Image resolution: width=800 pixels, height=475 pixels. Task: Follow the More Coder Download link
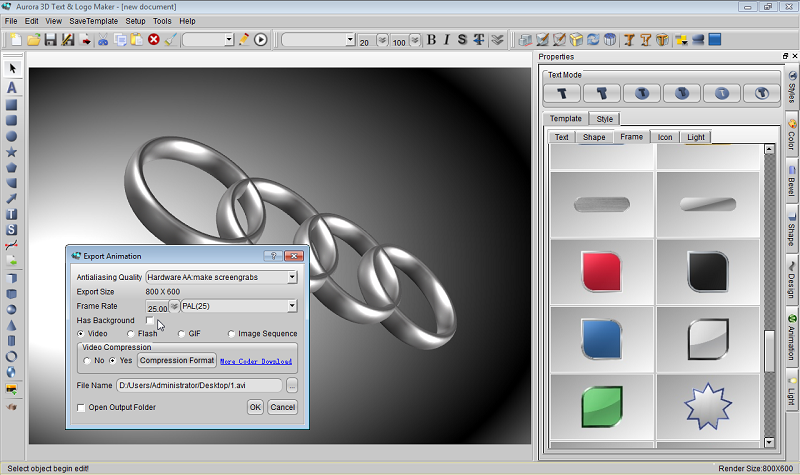click(x=256, y=361)
